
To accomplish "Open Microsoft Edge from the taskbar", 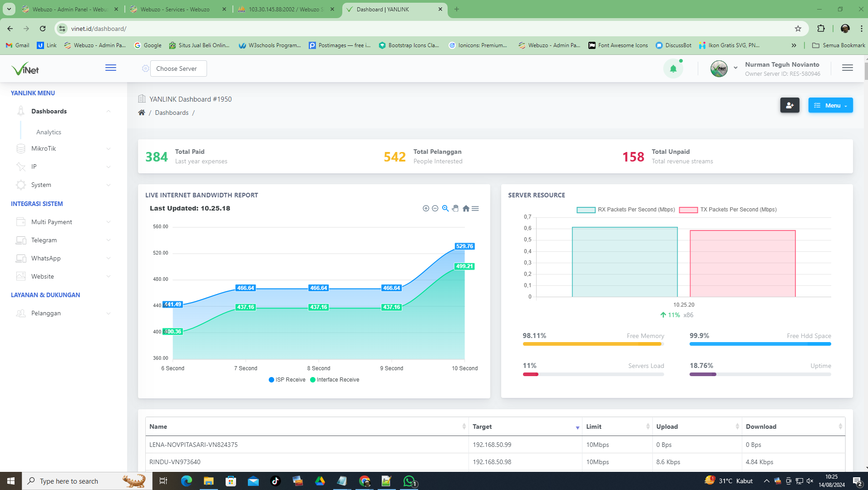I will pos(186,481).
